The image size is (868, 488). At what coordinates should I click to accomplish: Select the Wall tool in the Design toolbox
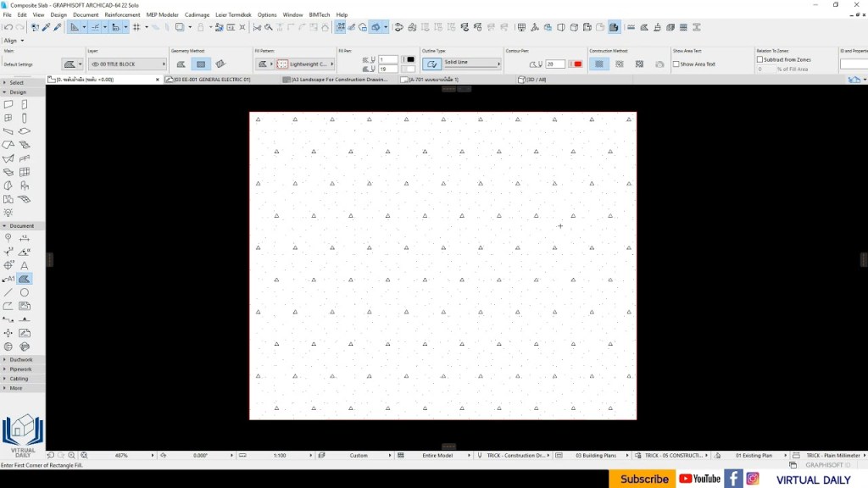(10, 104)
